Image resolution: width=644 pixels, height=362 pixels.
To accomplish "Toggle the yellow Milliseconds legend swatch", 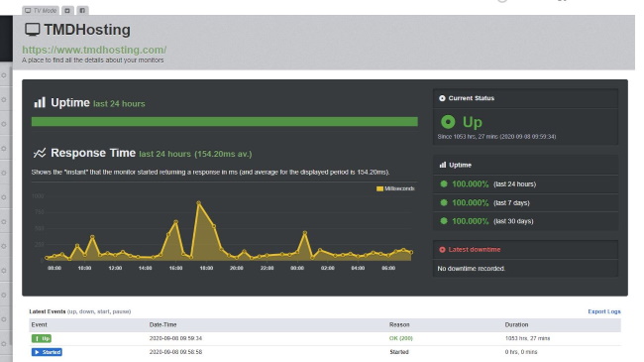I will click(379, 188).
